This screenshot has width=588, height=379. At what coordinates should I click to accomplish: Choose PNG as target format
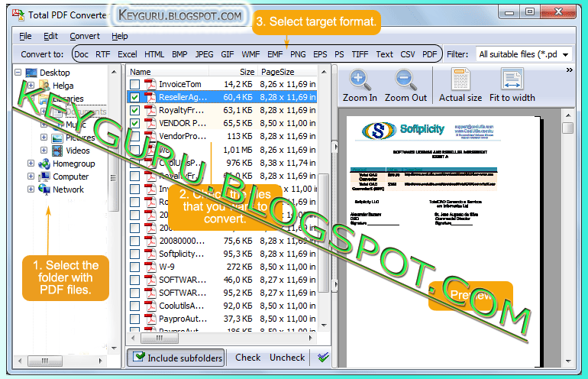coord(298,54)
